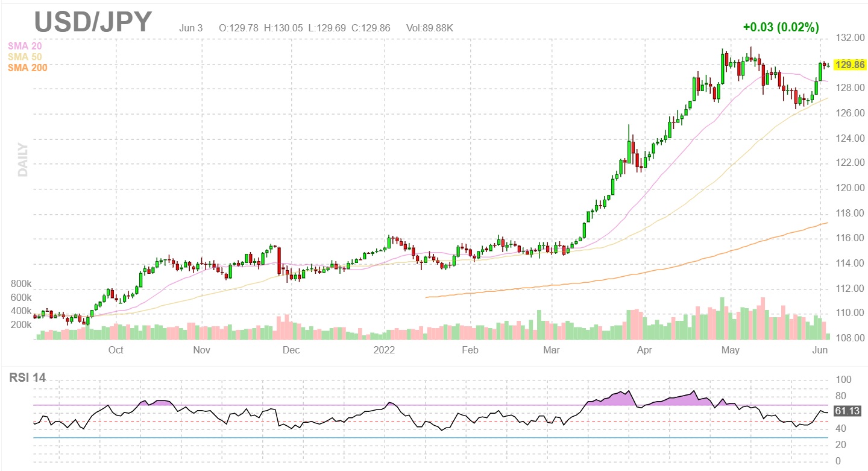
Task: Click the May month label
Action: tap(730, 350)
